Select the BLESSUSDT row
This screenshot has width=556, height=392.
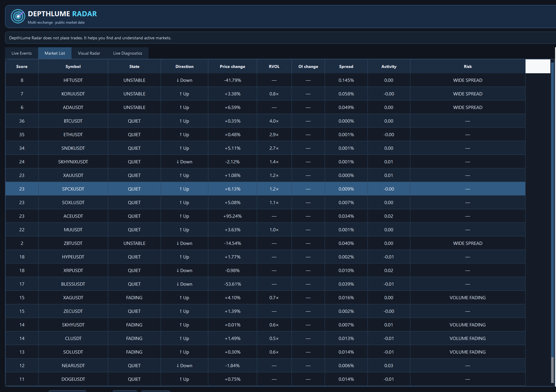tap(265, 284)
